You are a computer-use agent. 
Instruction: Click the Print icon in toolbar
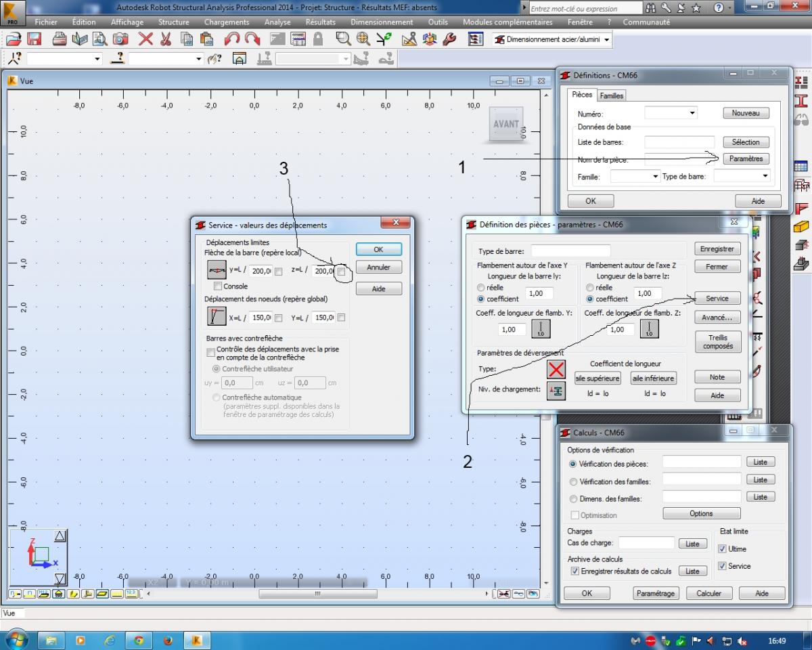coord(60,39)
